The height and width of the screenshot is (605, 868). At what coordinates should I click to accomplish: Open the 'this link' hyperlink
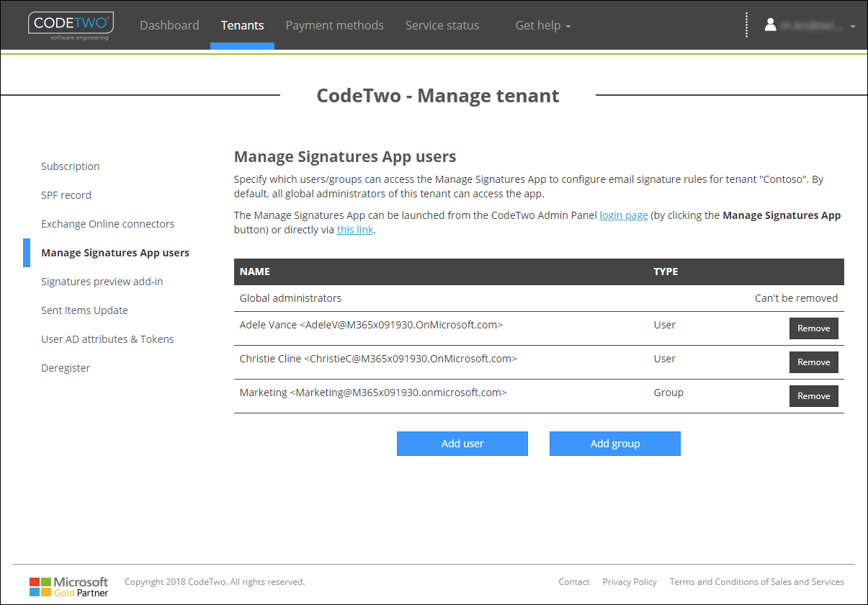click(355, 230)
